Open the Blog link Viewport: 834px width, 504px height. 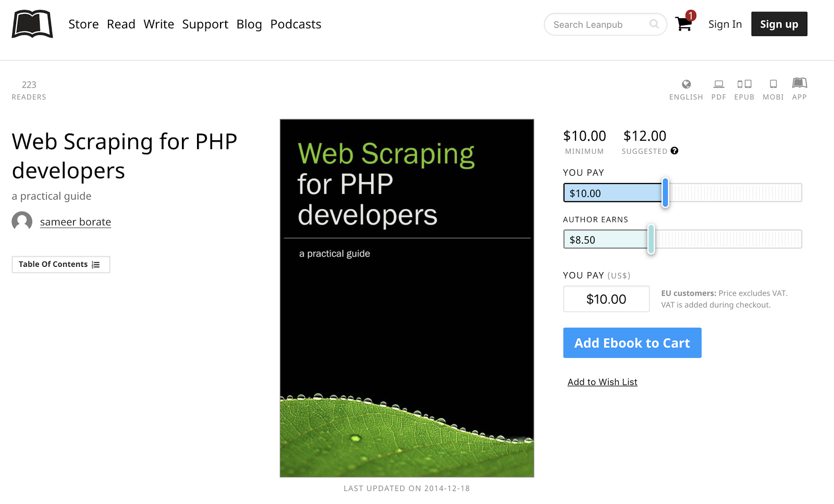[249, 24]
